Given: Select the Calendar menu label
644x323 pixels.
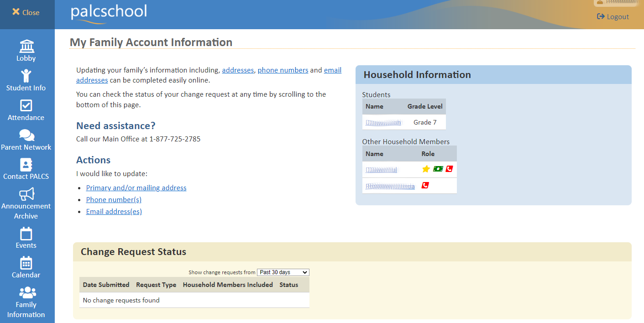Looking at the screenshot, I should [26, 275].
